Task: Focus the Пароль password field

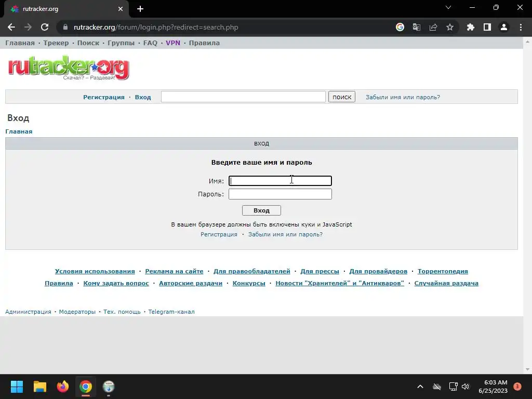Action: click(x=280, y=194)
